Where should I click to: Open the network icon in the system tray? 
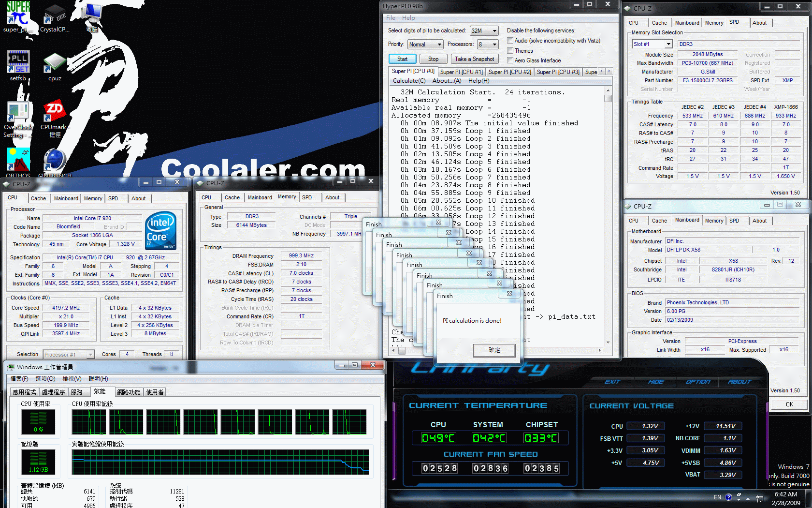click(x=760, y=498)
